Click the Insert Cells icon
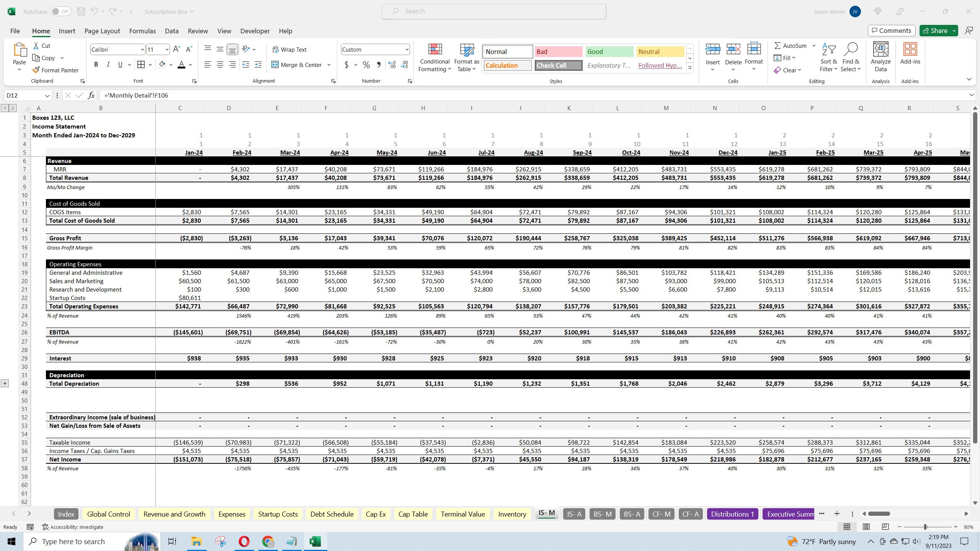The height and width of the screenshot is (551, 980). tap(712, 50)
